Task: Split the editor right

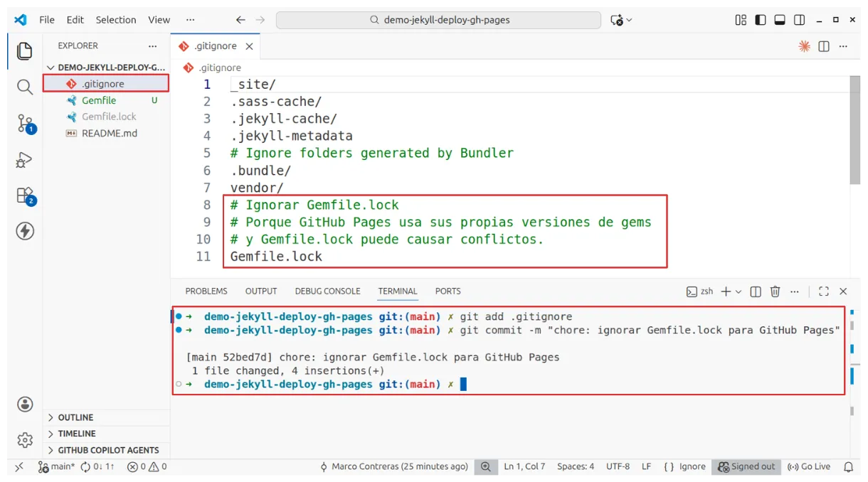Action: 824,46
